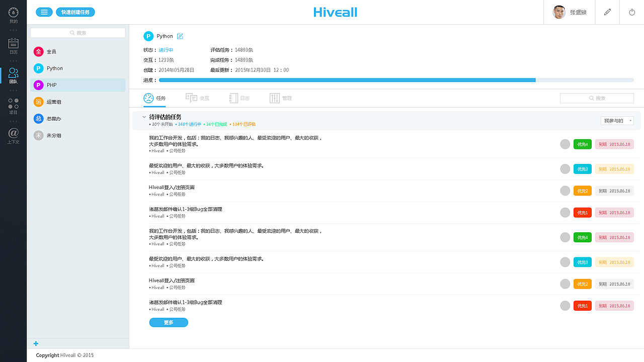
Task: Select 未分组 team in list
Action: click(77, 135)
